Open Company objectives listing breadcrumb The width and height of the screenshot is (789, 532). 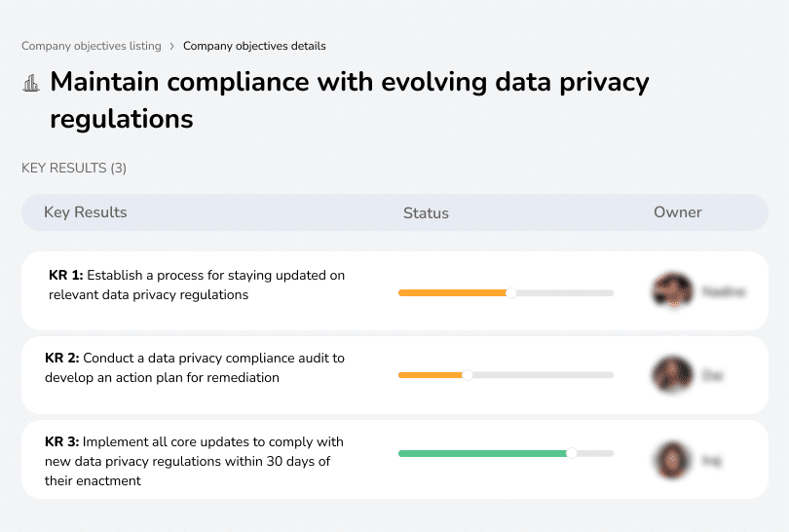[x=92, y=46]
